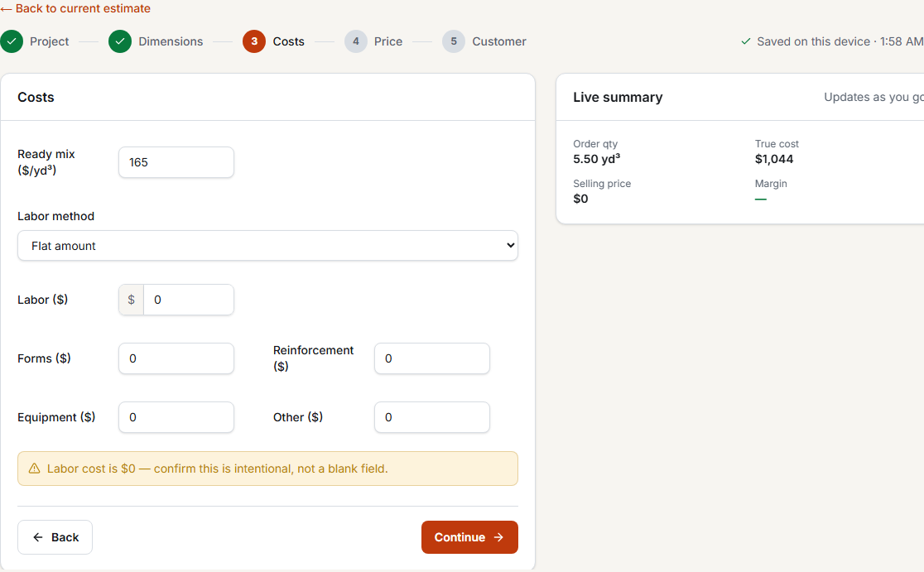Click the Order qty value 5.50 yd³
The height and width of the screenshot is (572, 924).
point(596,159)
